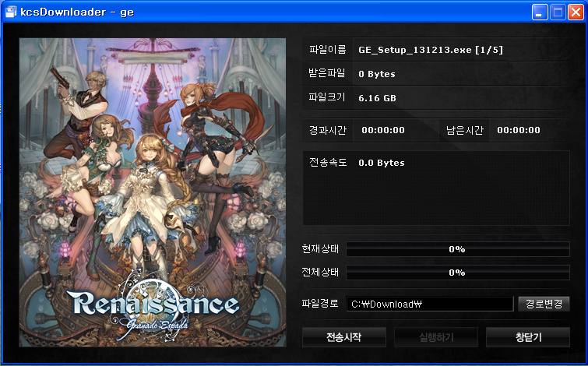This screenshot has height=366, width=588.
Task: Click the 파일이름 label
Action: coord(327,50)
